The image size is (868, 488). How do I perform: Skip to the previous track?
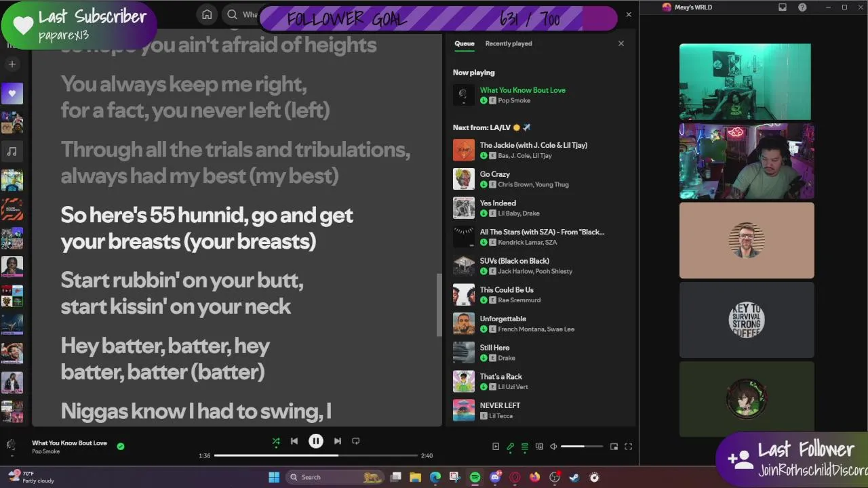point(294,441)
